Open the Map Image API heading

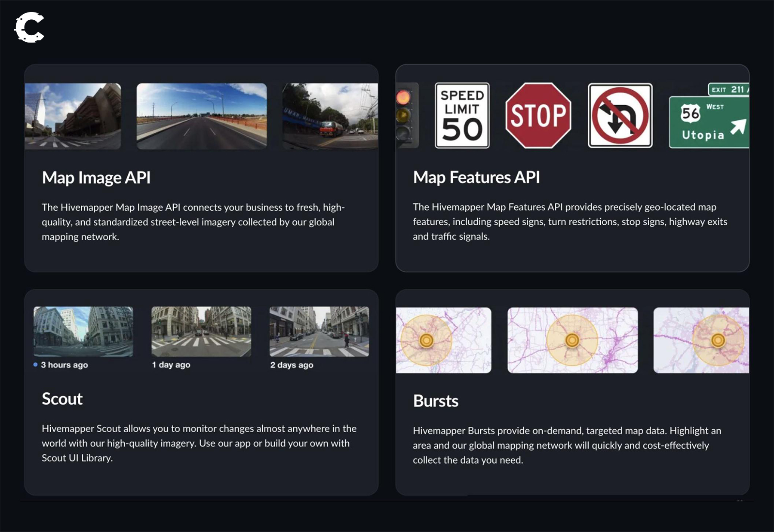pyautogui.click(x=96, y=177)
